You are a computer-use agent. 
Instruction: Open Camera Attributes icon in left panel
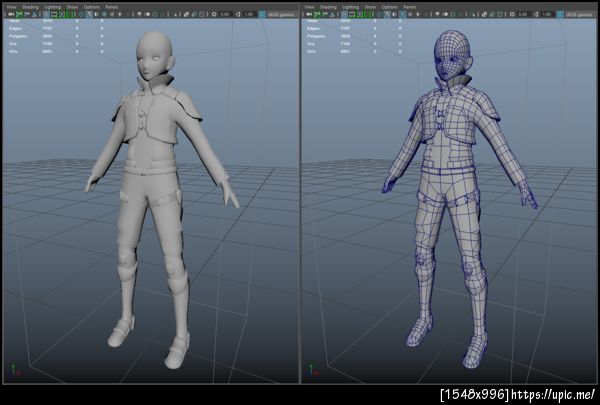26,15
